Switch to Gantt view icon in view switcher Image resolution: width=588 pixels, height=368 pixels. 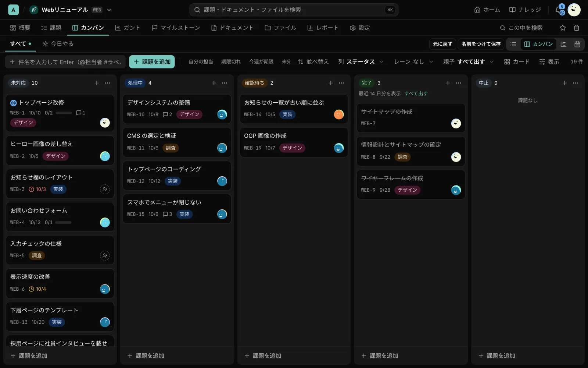point(563,44)
